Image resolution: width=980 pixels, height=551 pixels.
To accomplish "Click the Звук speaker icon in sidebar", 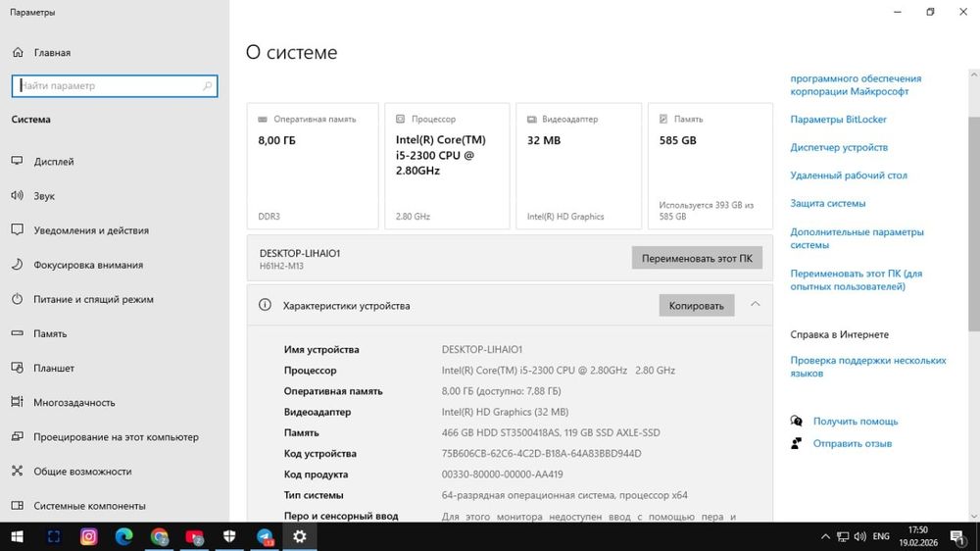I will 17,195.
